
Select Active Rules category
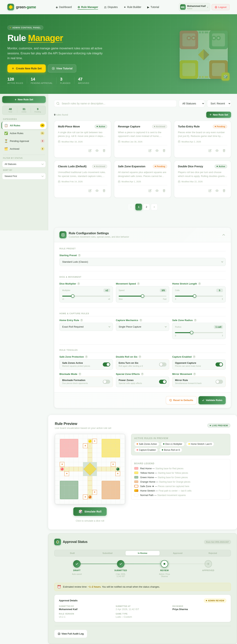tap(24, 133)
